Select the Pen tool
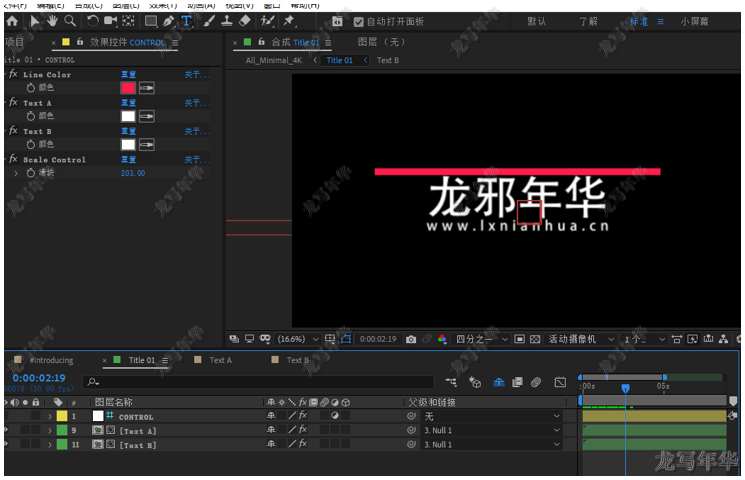Image resolution: width=745 pixels, height=480 pixels. click(x=168, y=21)
